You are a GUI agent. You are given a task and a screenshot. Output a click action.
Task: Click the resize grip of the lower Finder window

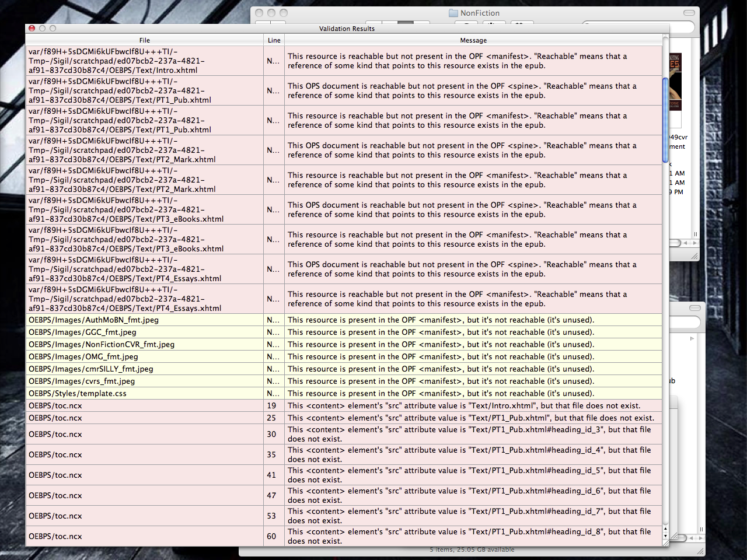[701, 550]
